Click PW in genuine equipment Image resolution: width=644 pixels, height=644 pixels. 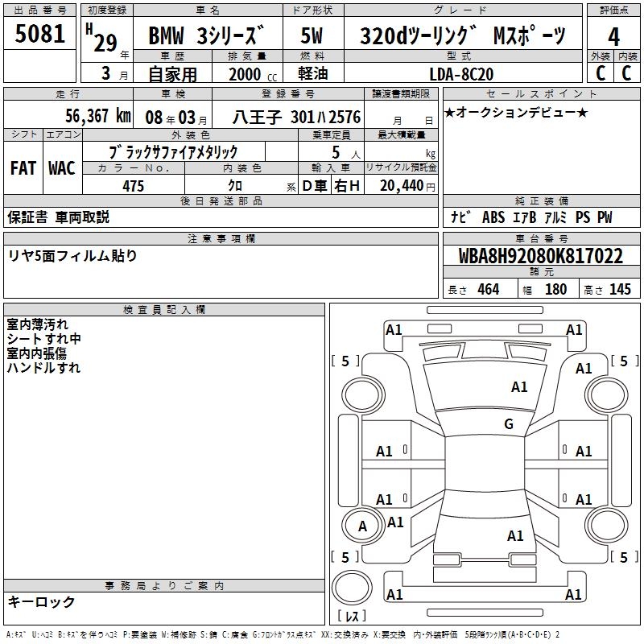pos(605,217)
